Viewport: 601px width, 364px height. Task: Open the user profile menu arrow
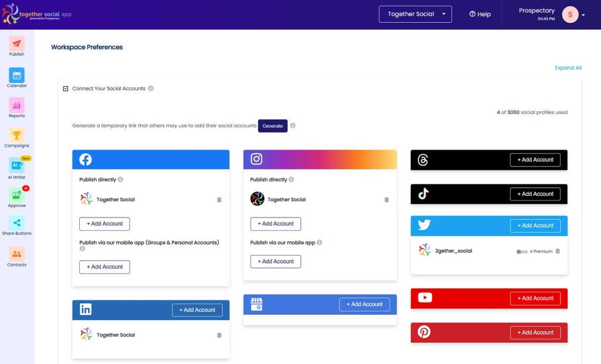(x=583, y=15)
